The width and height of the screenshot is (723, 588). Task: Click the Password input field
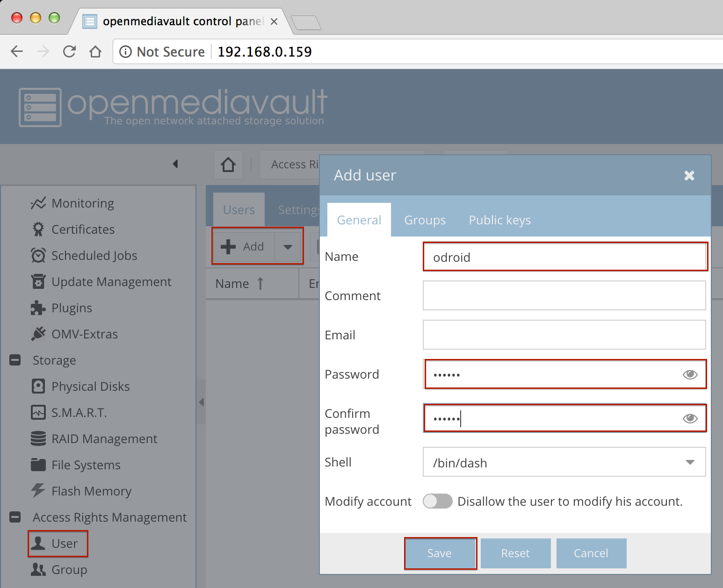564,374
